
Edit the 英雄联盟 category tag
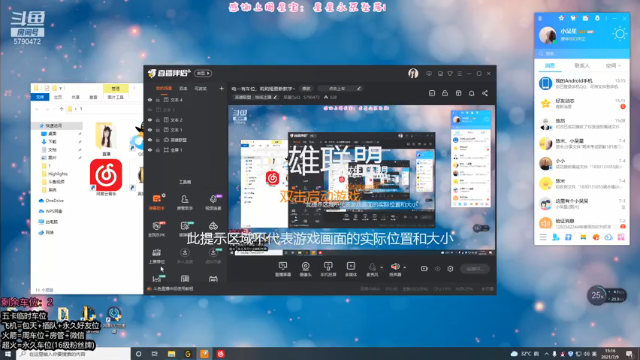point(256,97)
